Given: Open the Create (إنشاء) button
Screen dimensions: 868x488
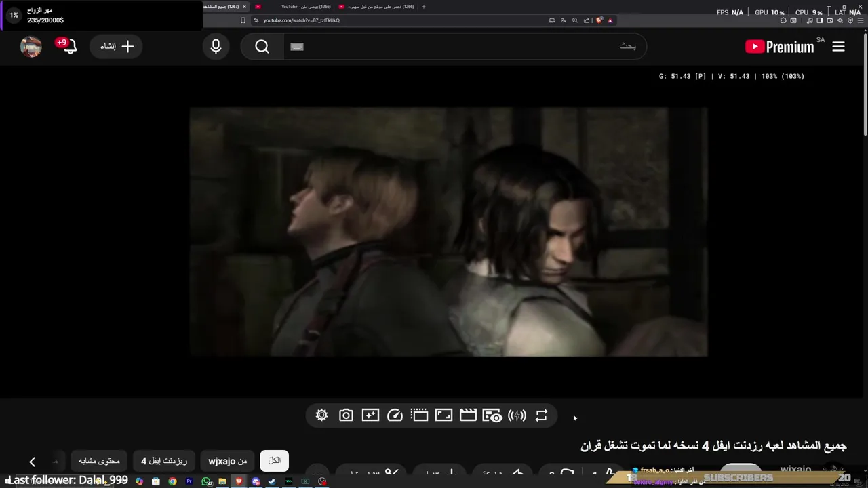Looking at the screenshot, I should pos(116,47).
